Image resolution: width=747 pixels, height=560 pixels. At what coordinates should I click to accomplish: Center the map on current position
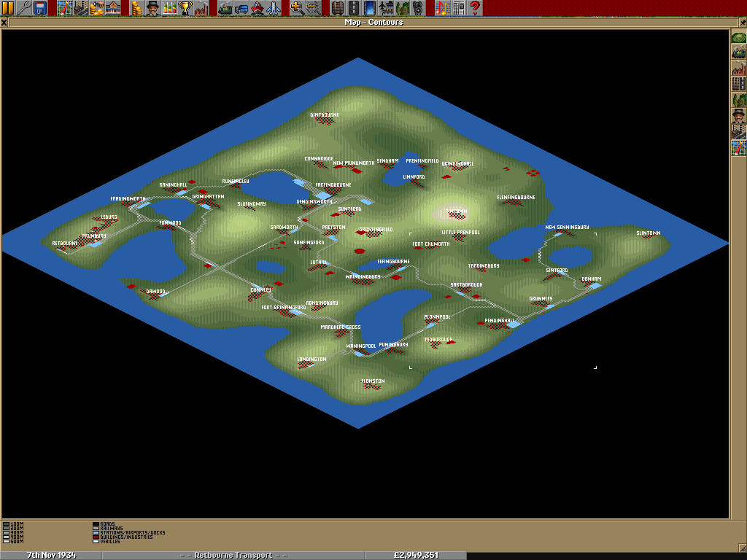point(739,147)
